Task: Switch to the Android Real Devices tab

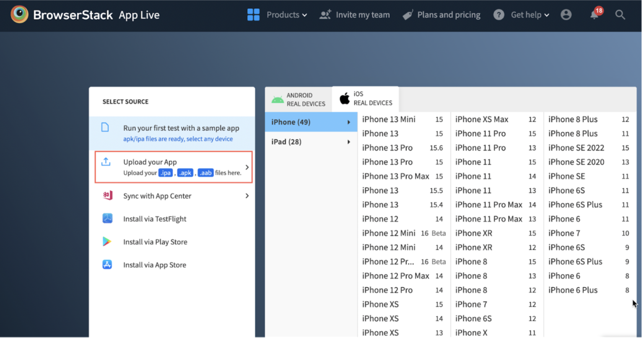Action: tap(299, 99)
